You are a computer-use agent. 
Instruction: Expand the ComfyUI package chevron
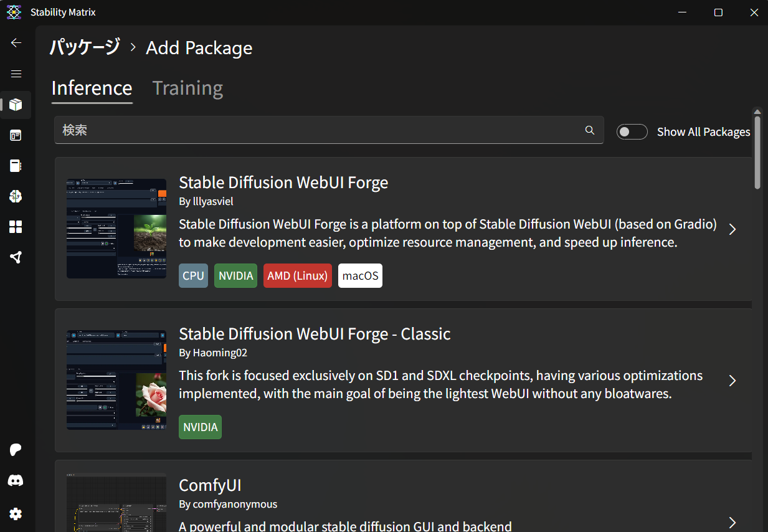(732, 523)
